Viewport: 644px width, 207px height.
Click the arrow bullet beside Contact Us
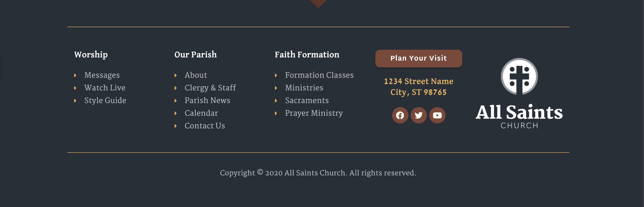click(175, 126)
